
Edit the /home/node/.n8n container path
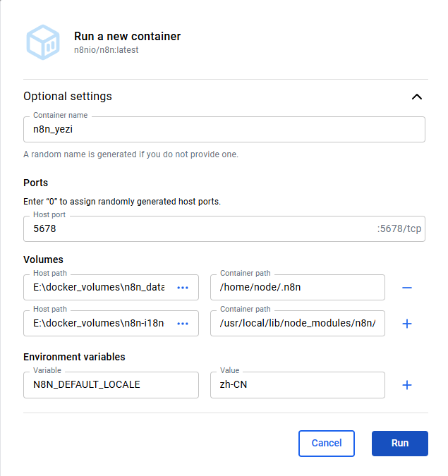(x=297, y=288)
